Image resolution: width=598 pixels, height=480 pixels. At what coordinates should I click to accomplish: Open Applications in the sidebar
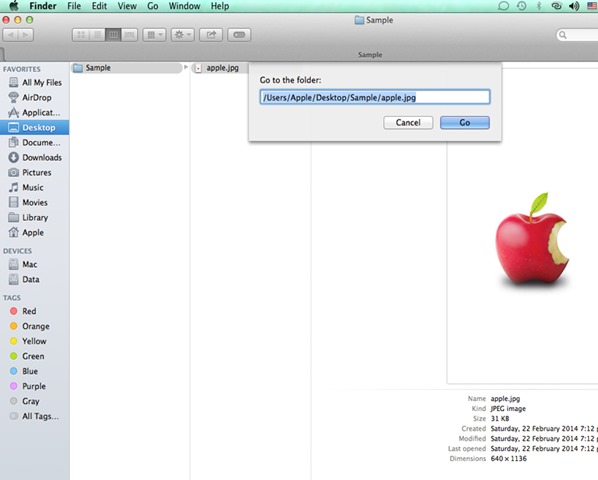(35, 112)
